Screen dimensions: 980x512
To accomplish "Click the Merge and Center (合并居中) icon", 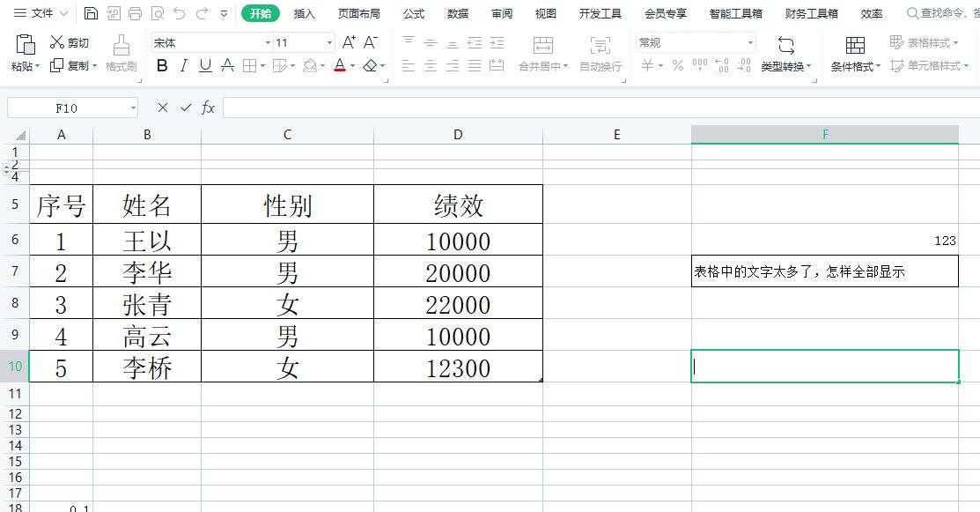I will [x=543, y=45].
